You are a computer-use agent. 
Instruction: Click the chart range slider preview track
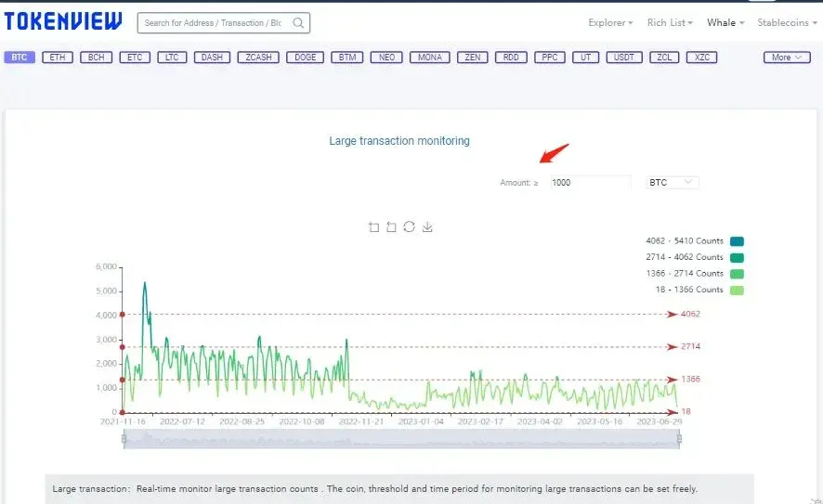point(401,439)
